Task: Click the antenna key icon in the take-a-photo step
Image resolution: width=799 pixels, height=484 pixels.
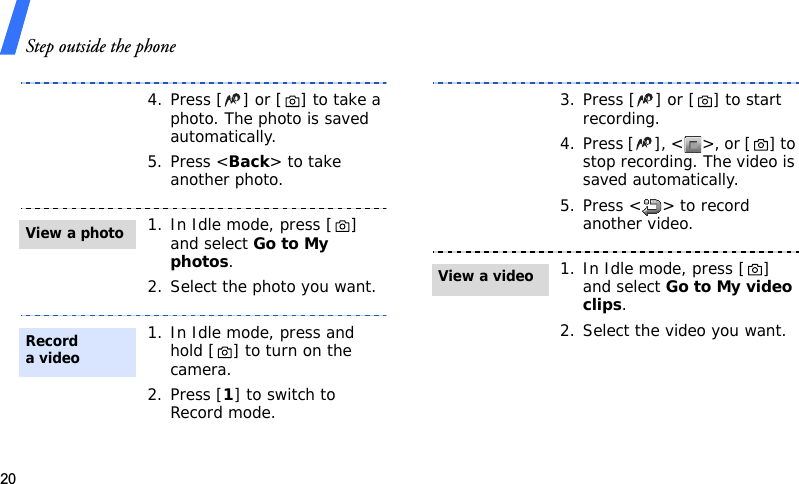Action: coord(234,100)
